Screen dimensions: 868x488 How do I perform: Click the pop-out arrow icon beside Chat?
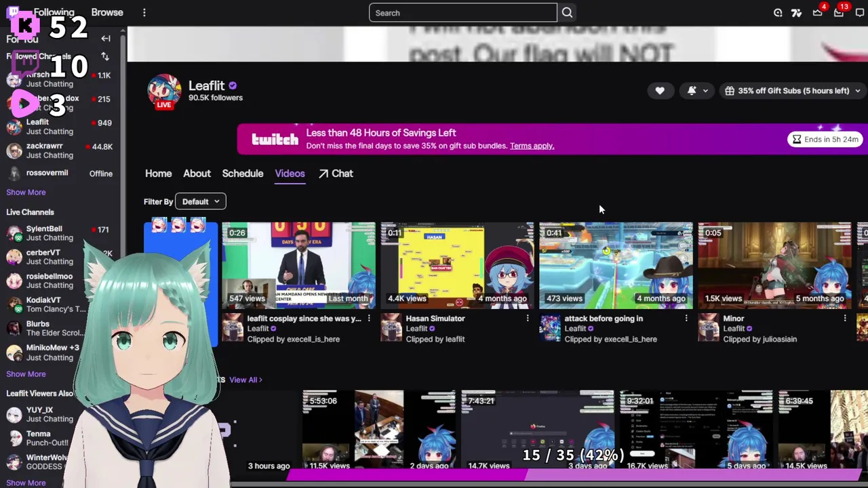pyautogui.click(x=323, y=174)
